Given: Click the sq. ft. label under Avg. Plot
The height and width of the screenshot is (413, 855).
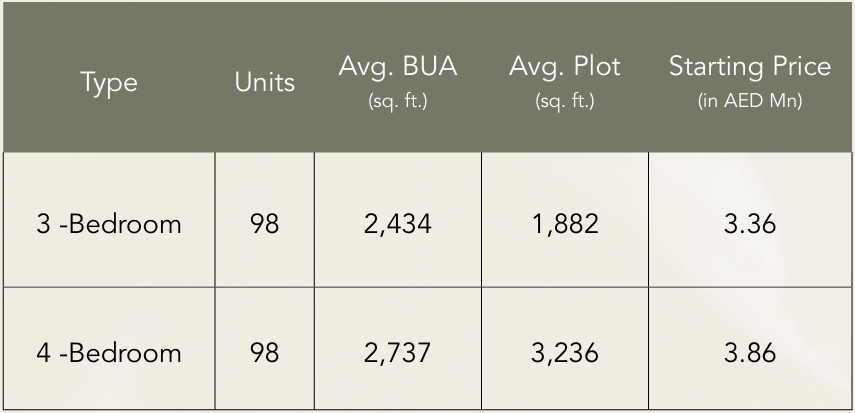Looking at the screenshot, I should 564,102.
